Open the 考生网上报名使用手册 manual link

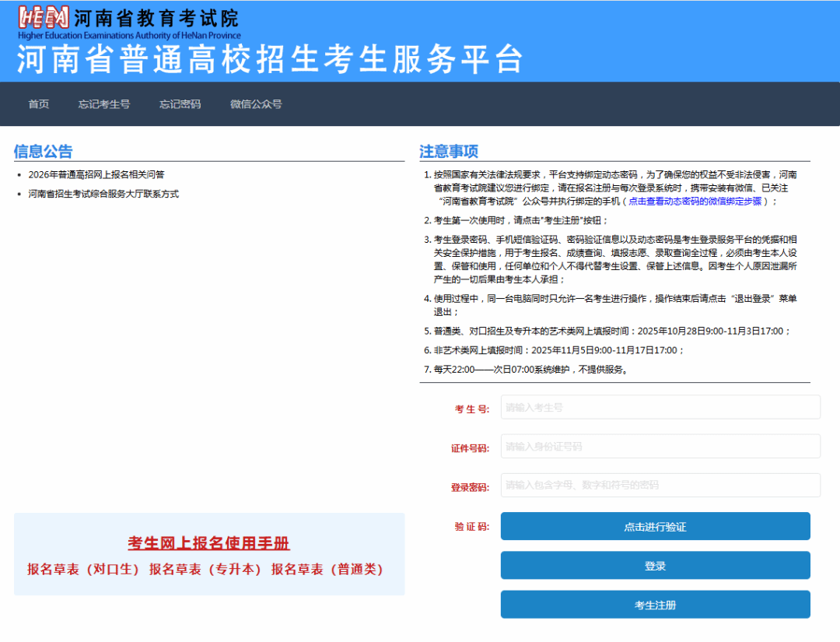point(208,543)
